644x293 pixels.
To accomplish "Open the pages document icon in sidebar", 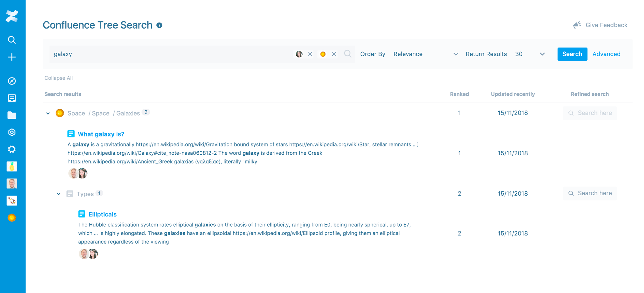I will 12,98.
